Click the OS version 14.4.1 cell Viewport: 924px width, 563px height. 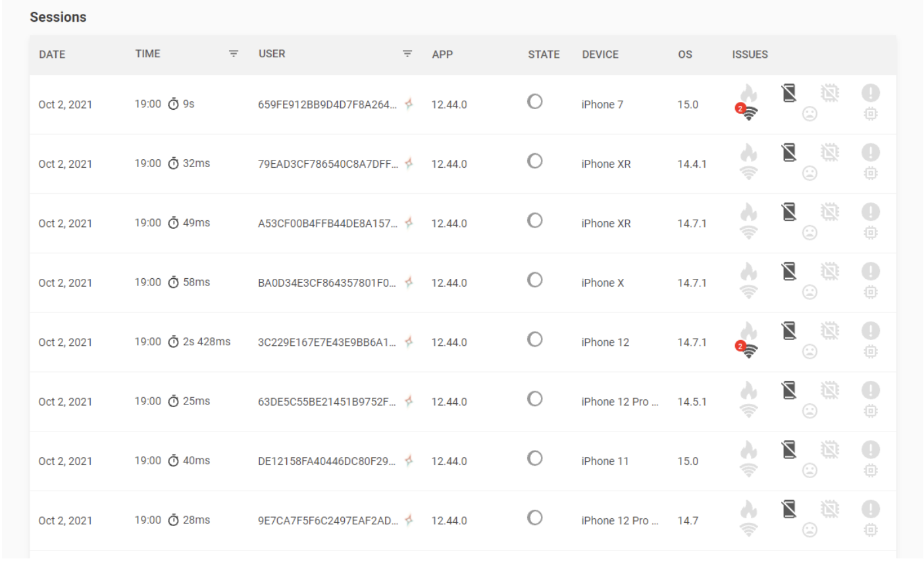point(692,164)
